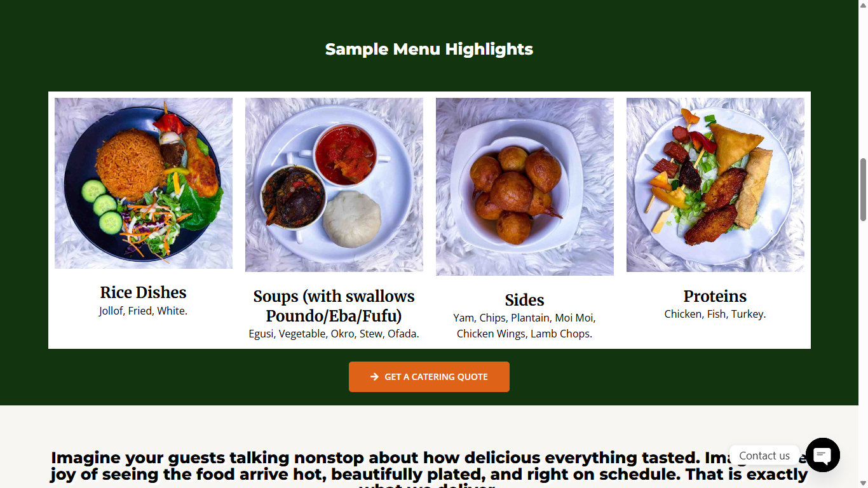Open the Soups with swallows photo
Viewport: 868px width, 488px height.
click(x=334, y=185)
